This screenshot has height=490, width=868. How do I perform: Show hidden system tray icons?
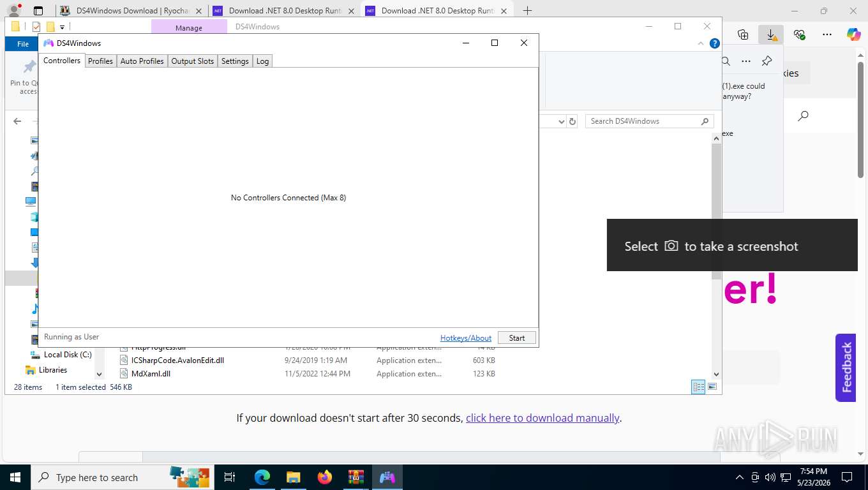740,477
